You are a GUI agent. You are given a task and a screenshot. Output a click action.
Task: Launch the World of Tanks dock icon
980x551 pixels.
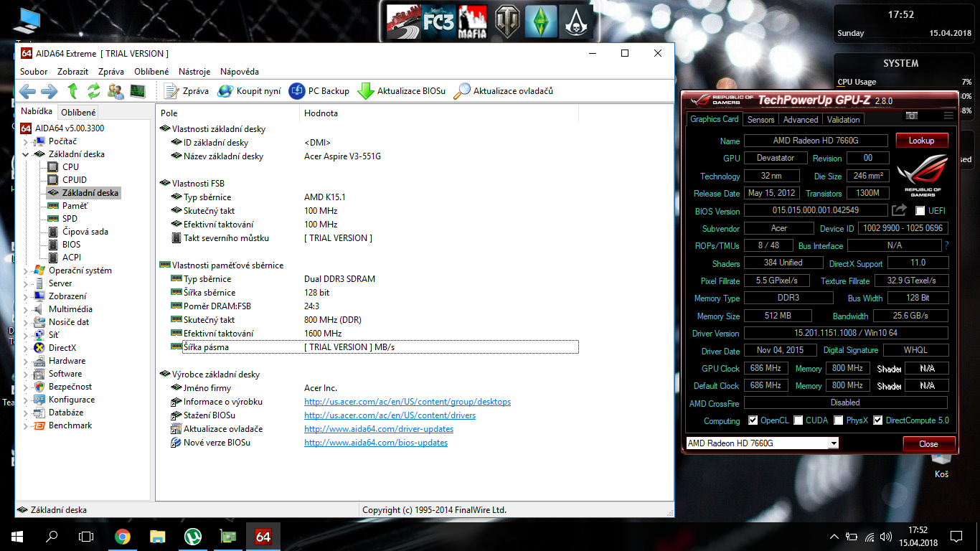pos(507,22)
